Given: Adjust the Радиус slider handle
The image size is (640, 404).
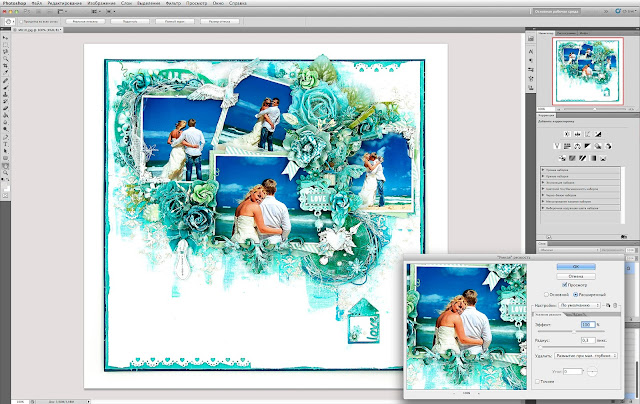Looking at the screenshot, I should 540,347.
